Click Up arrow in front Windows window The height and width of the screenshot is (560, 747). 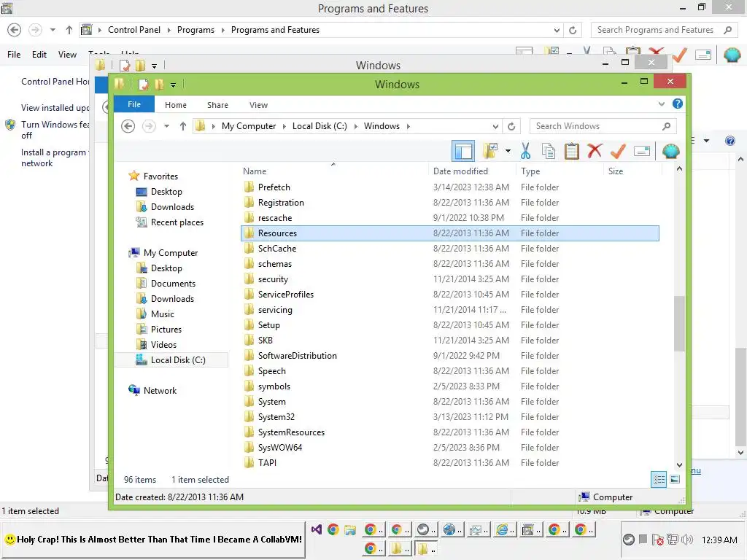pos(183,126)
